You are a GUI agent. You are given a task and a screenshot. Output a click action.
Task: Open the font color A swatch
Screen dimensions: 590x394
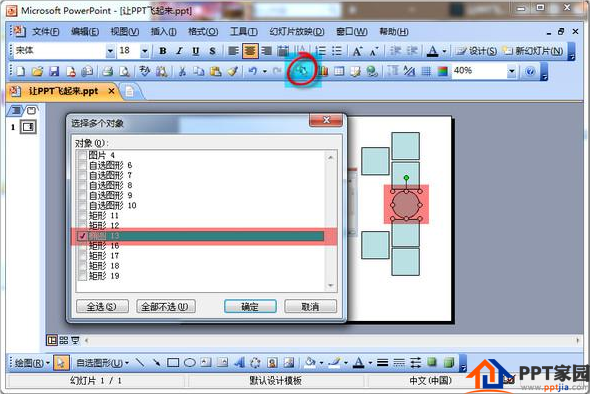(x=433, y=51)
